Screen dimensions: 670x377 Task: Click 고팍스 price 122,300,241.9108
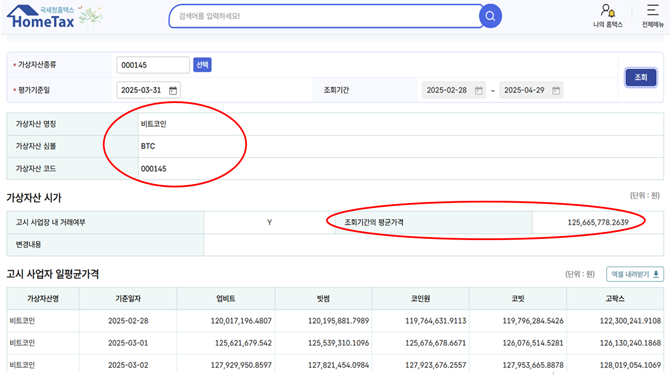(x=630, y=321)
